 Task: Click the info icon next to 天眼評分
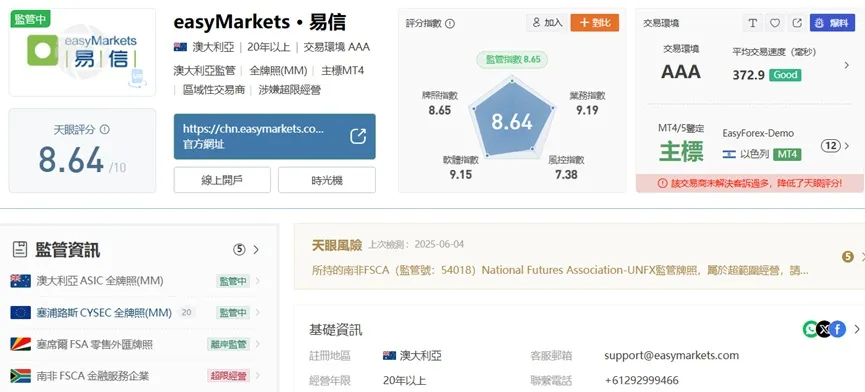click(104, 130)
